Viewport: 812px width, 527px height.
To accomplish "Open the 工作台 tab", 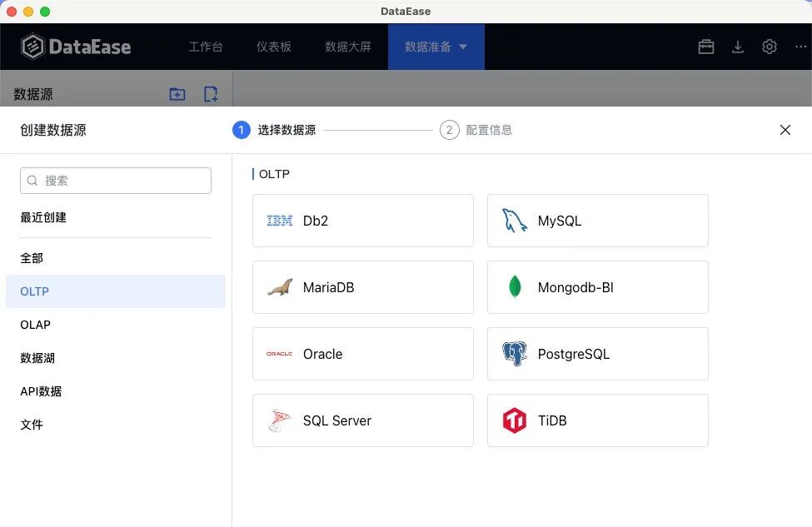I will [206, 47].
